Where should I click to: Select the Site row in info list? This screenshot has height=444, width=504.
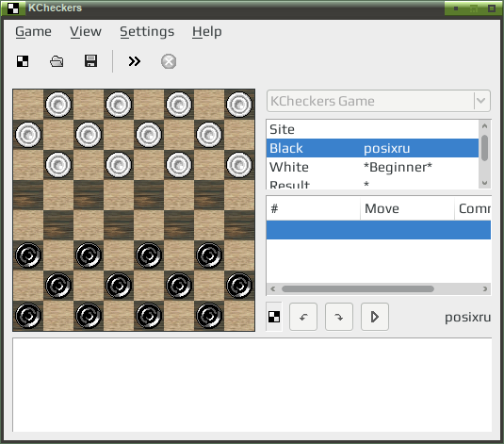point(372,129)
